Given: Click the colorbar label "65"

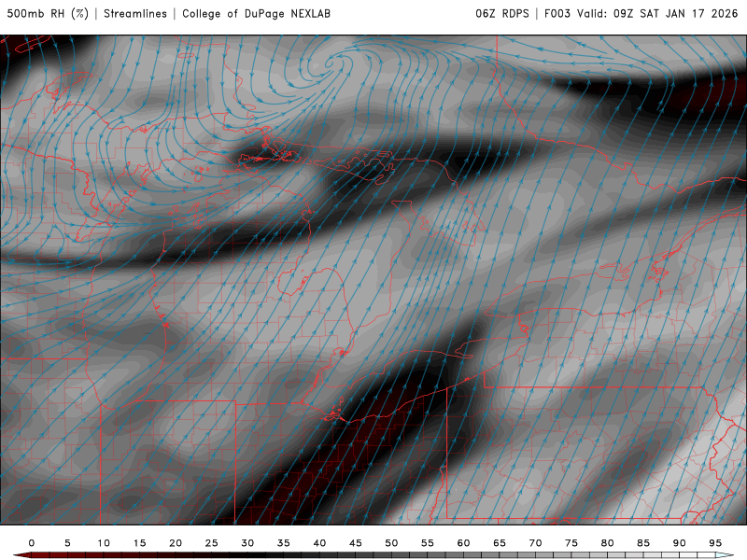Looking at the screenshot, I should [x=500, y=543].
